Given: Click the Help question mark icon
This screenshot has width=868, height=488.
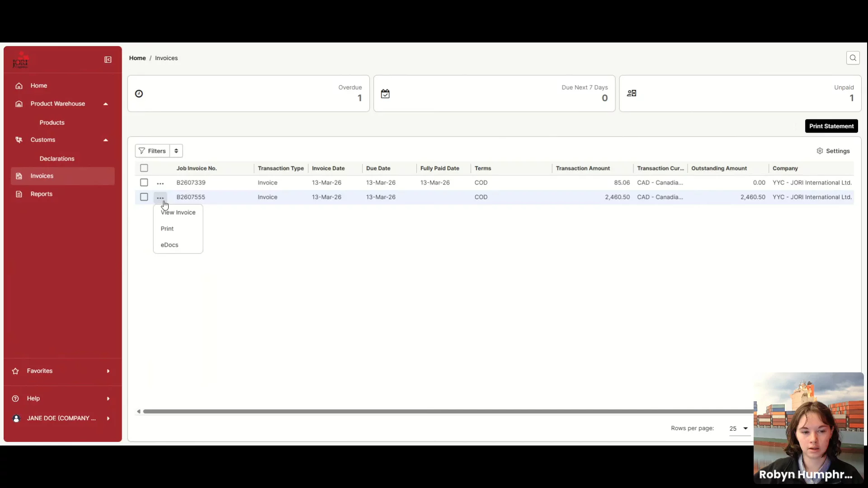Looking at the screenshot, I should click(x=15, y=399).
